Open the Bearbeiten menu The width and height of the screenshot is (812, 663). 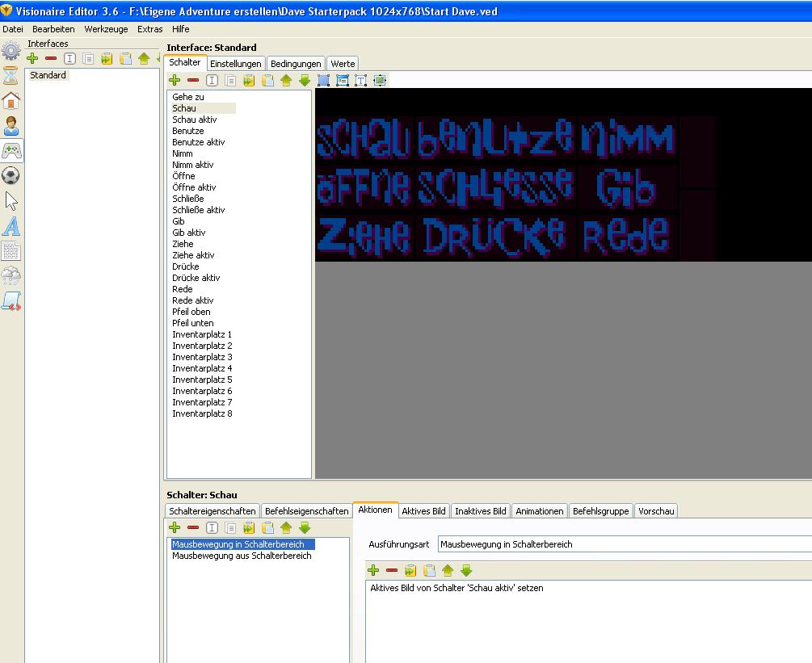[53, 29]
